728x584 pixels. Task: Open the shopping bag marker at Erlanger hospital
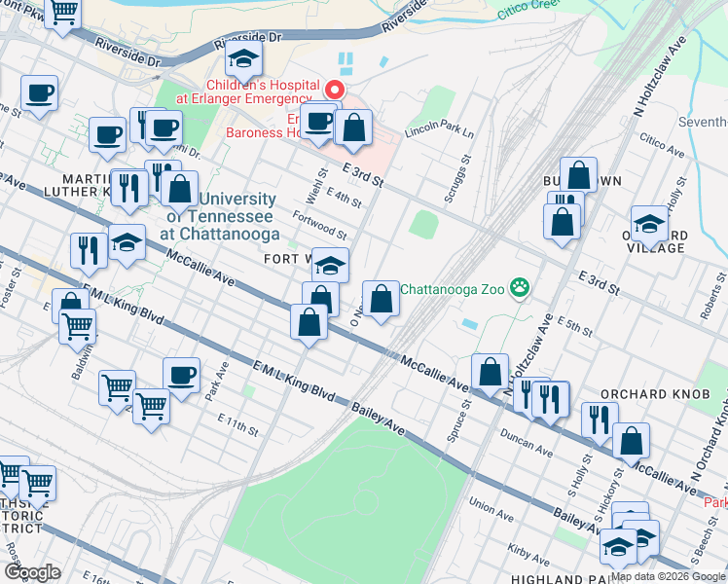353,128
